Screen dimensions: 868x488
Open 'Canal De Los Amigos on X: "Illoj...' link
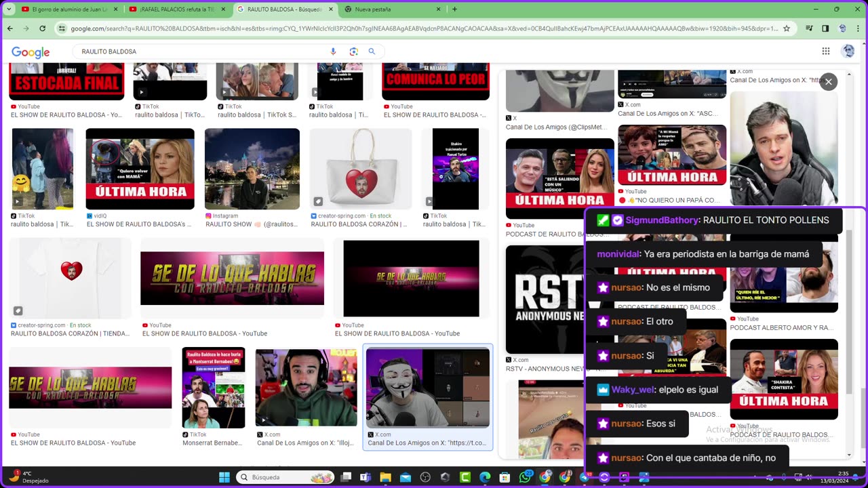[x=305, y=443]
